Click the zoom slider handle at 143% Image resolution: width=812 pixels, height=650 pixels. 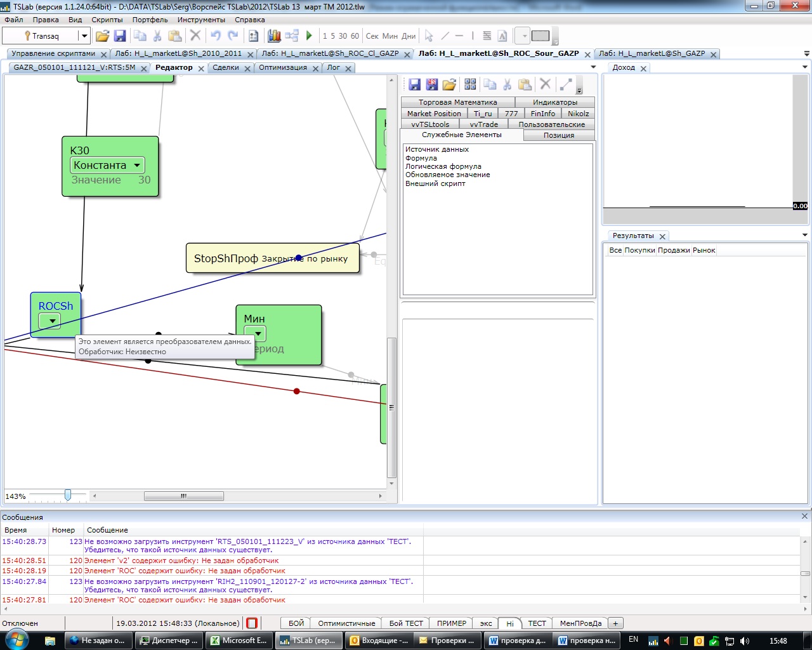click(x=67, y=495)
